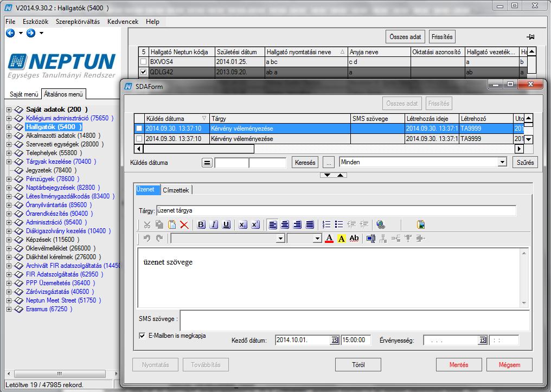
Task: Check the box for student BXVOS4
Action: point(143,62)
